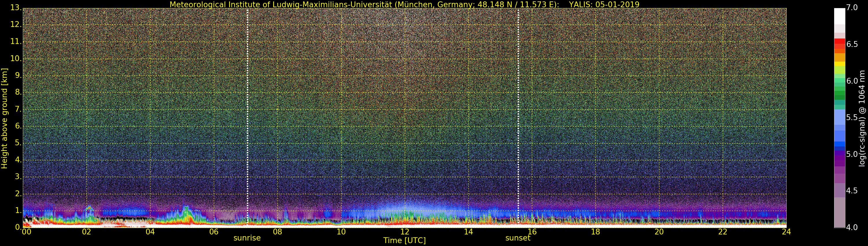Click the 'sunrise' label below the axis

point(247,238)
